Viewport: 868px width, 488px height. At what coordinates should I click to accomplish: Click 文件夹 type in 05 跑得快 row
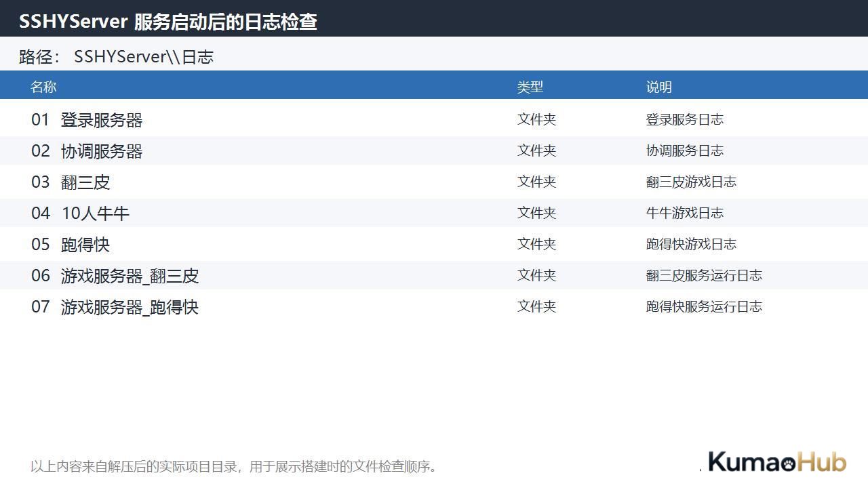[x=536, y=244]
